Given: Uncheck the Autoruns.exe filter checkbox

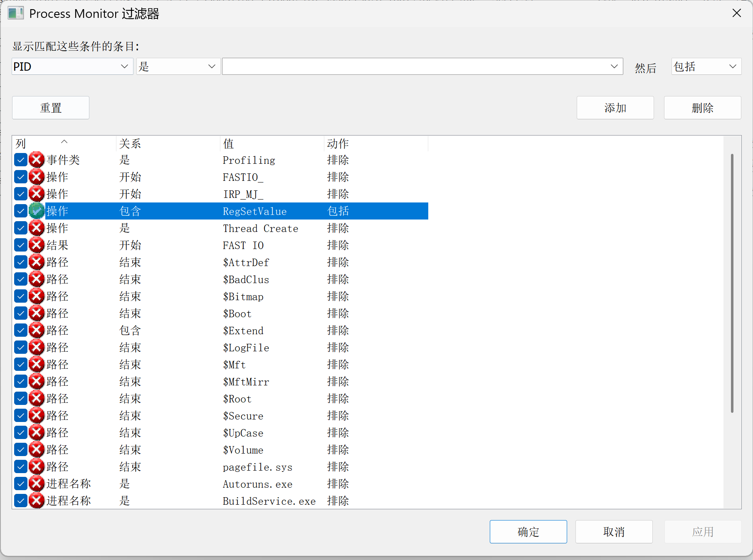Looking at the screenshot, I should (x=21, y=484).
